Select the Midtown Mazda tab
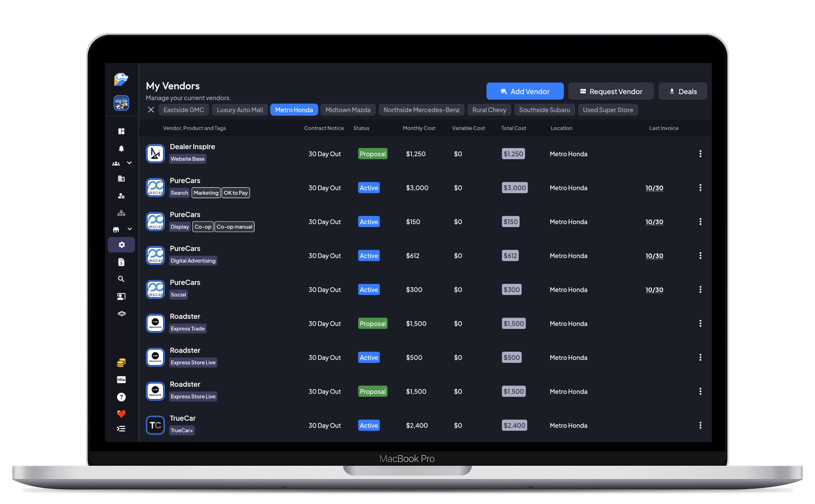Image resolution: width=815 pixels, height=504 pixels. (x=348, y=109)
